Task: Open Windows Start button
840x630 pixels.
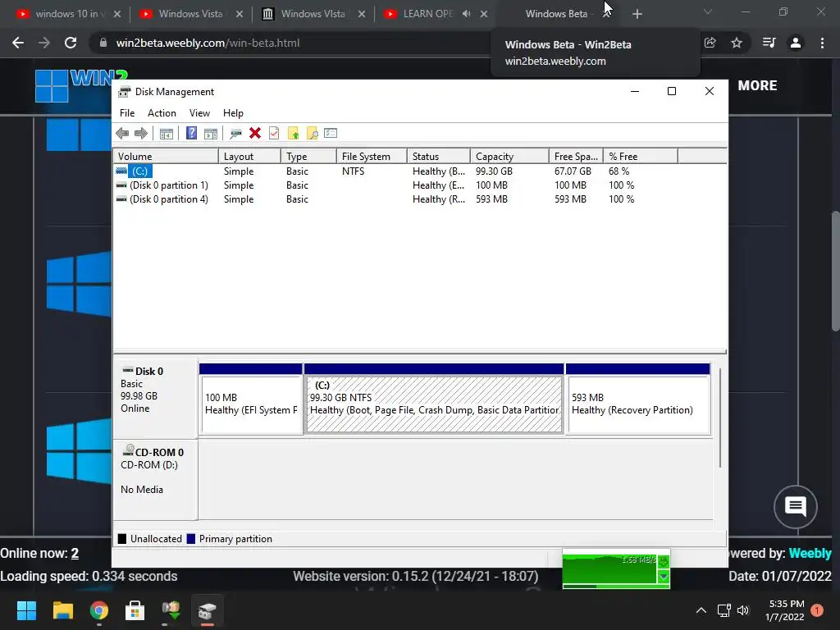Action: (x=26, y=610)
